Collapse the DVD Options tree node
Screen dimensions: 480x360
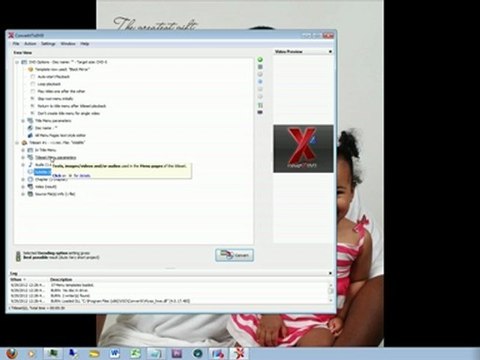tap(17, 62)
